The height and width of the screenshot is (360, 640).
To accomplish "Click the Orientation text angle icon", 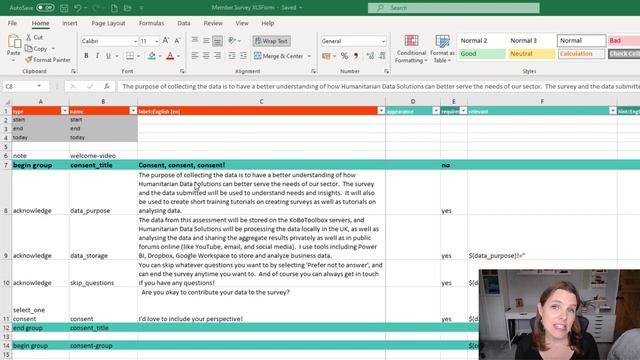I will [x=232, y=40].
